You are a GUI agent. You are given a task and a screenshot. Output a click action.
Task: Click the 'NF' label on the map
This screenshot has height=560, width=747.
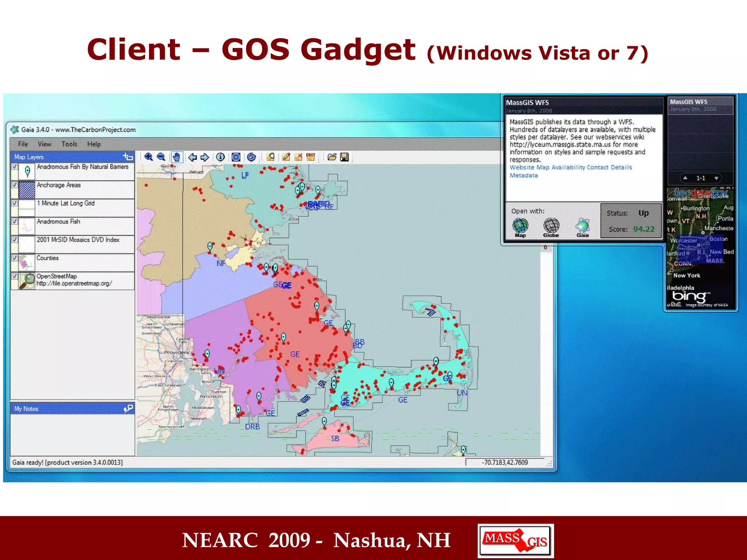(221, 264)
